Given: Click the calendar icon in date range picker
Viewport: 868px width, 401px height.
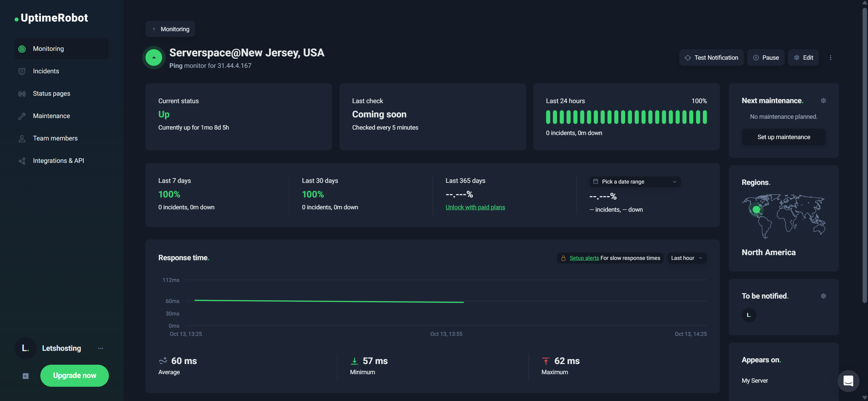Looking at the screenshot, I should 595,182.
